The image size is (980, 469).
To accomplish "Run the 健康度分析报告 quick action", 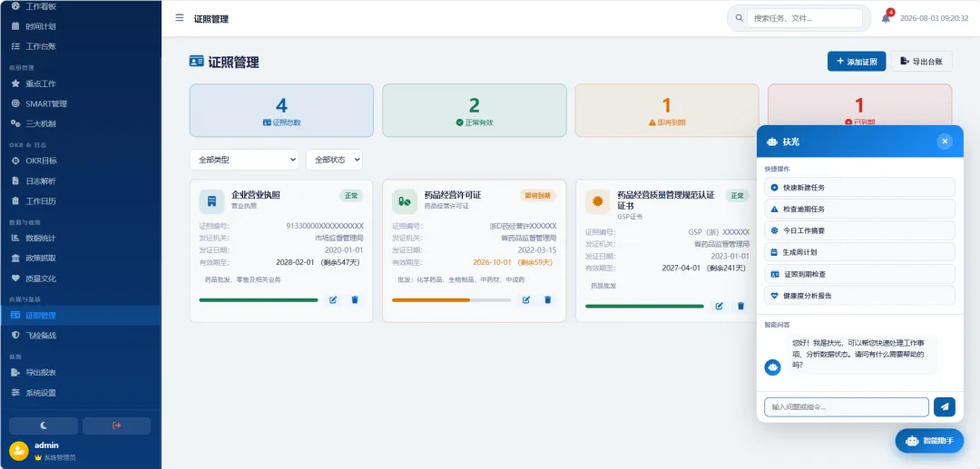I will (x=859, y=296).
